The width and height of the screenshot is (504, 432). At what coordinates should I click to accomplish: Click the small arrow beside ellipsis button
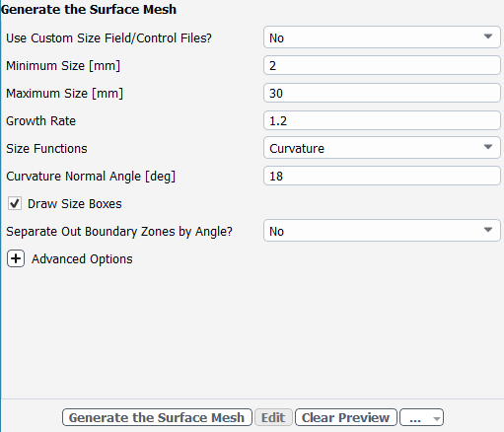(437, 418)
